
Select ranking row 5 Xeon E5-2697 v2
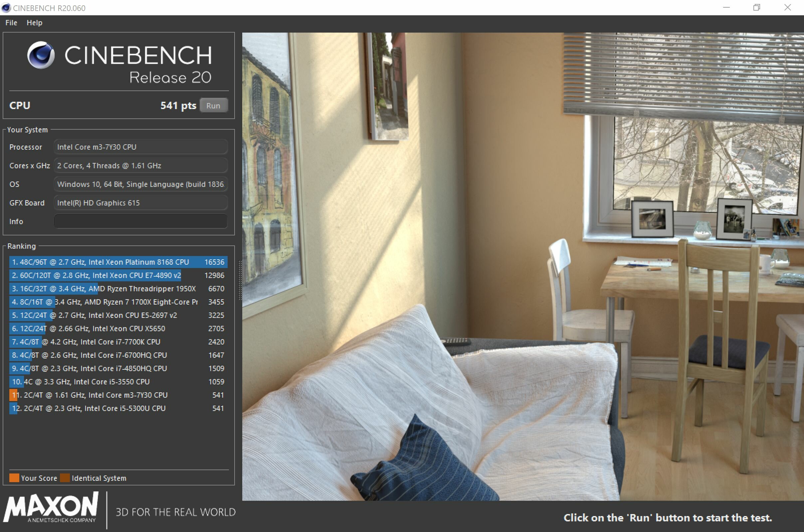tap(118, 315)
